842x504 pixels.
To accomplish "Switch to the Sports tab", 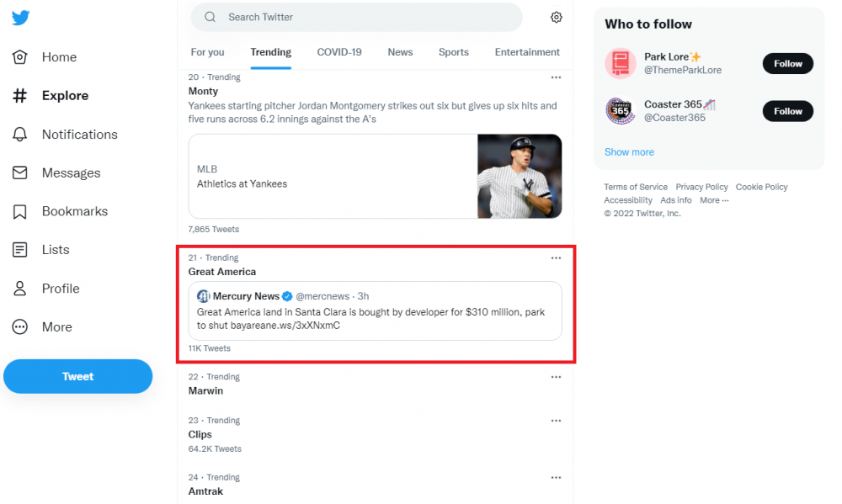I will tap(454, 52).
